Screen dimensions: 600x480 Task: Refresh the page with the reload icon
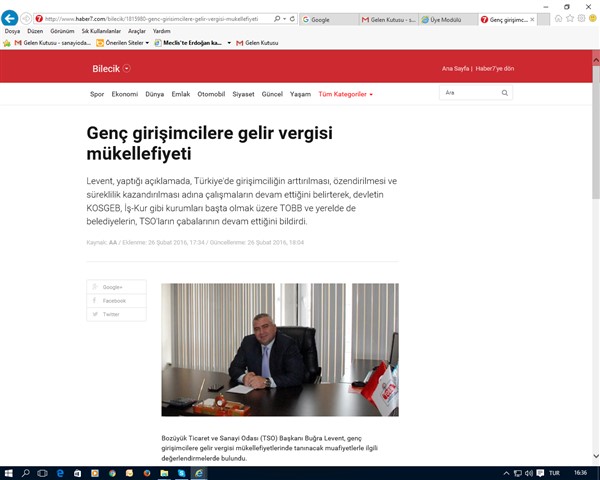(x=292, y=18)
